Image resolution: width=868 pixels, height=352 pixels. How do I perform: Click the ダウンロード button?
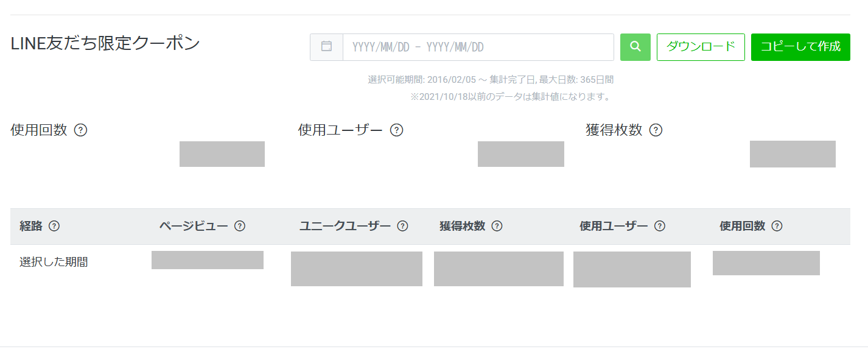[701, 47]
